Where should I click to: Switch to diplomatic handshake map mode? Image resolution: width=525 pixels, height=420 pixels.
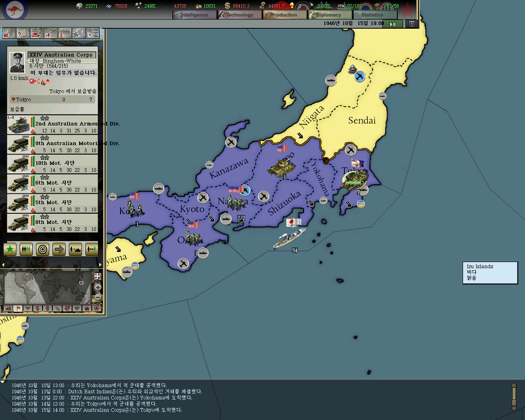pyautogui.click(x=77, y=308)
